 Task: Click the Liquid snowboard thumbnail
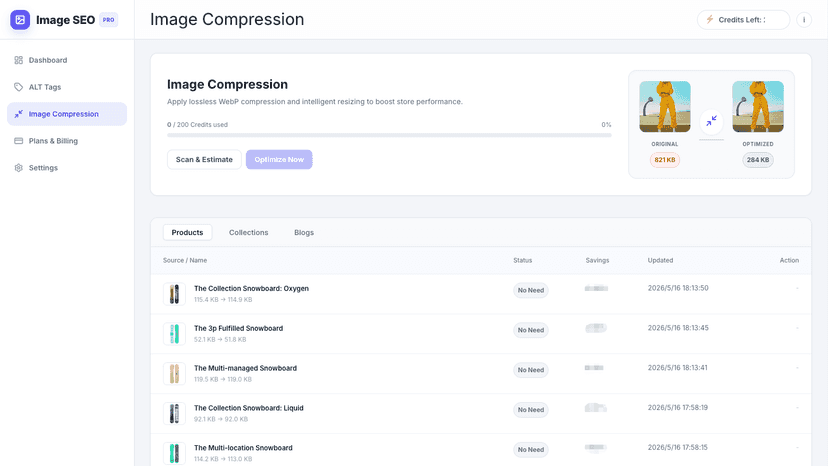174,414
